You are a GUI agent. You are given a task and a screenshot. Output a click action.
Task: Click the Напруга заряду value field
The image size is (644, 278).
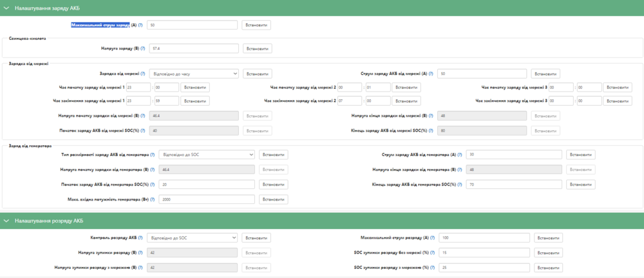[x=193, y=48]
